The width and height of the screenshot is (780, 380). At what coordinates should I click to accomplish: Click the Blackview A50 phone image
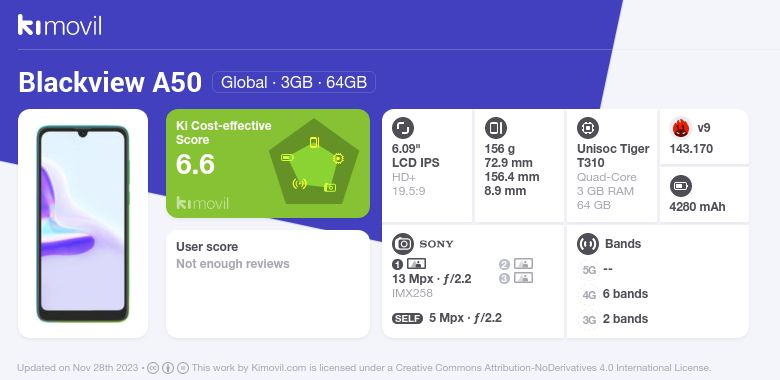click(x=83, y=224)
